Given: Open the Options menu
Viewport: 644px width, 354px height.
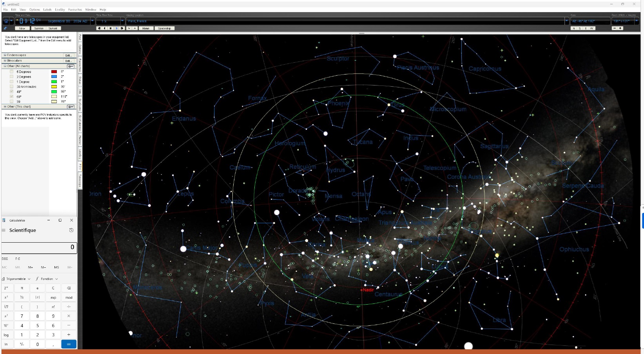Looking at the screenshot, I should pos(34,9).
